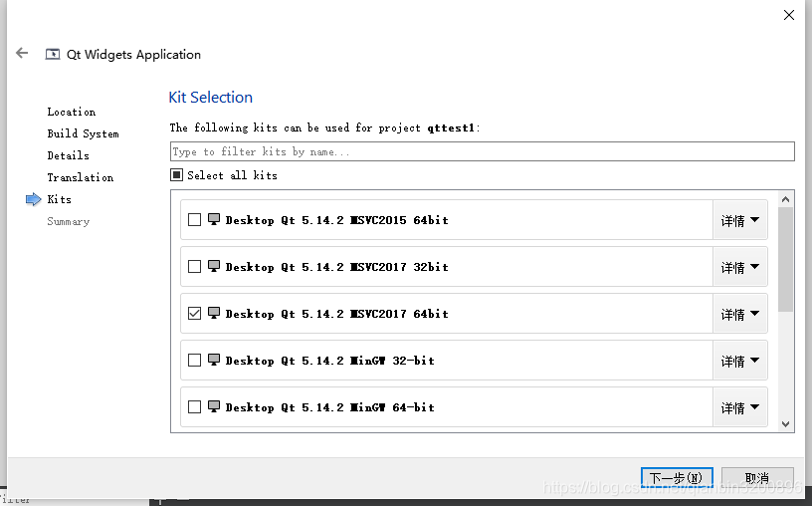The height and width of the screenshot is (506, 812).
Task: Click monitor icon of MinGW 64-bit kit
Action: 214,406
